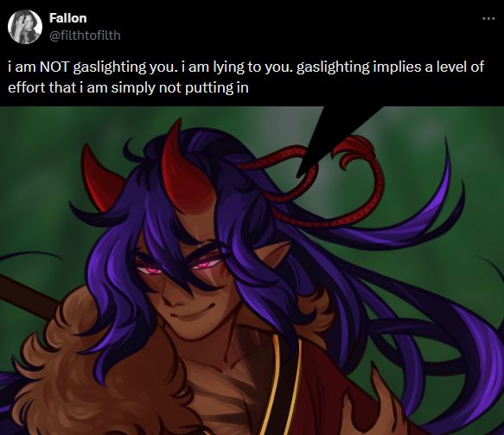The width and height of the screenshot is (504, 435).
Task: Click the character's left red horn
Action: (x=99, y=180)
